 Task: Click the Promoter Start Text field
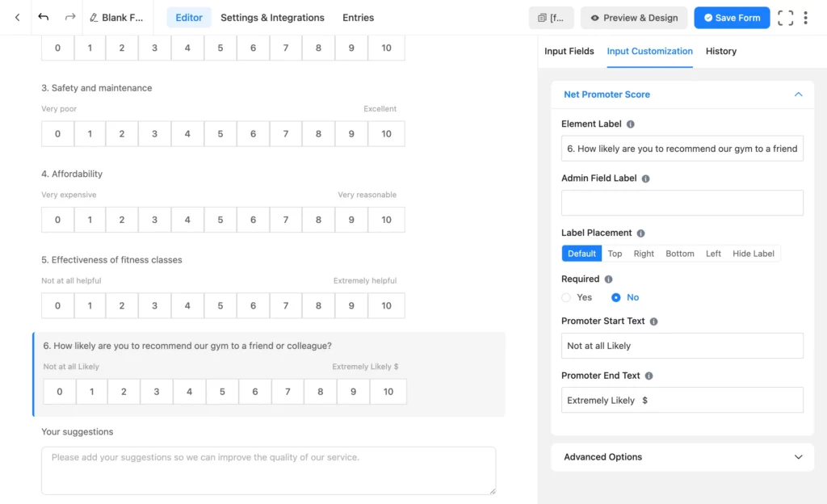coord(682,346)
